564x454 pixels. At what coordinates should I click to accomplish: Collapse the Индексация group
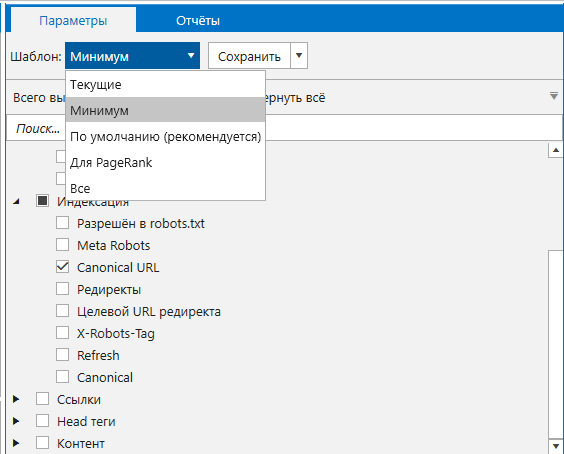click(x=16, y=201)
